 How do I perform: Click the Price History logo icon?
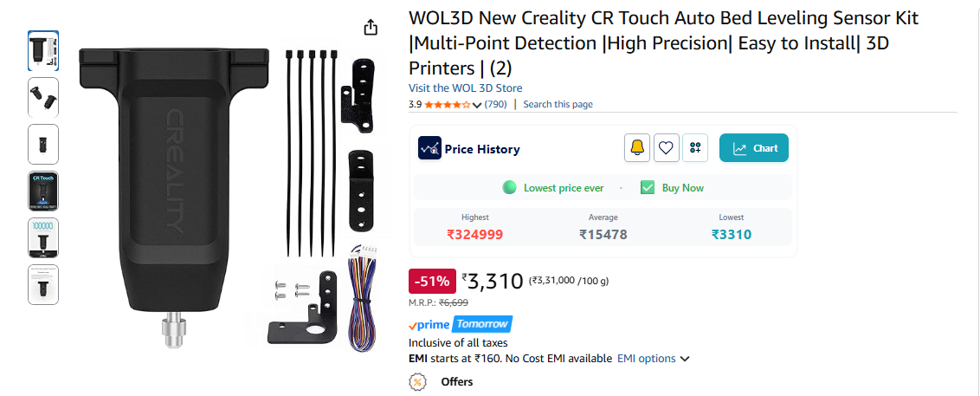click(x=429, y=148)
